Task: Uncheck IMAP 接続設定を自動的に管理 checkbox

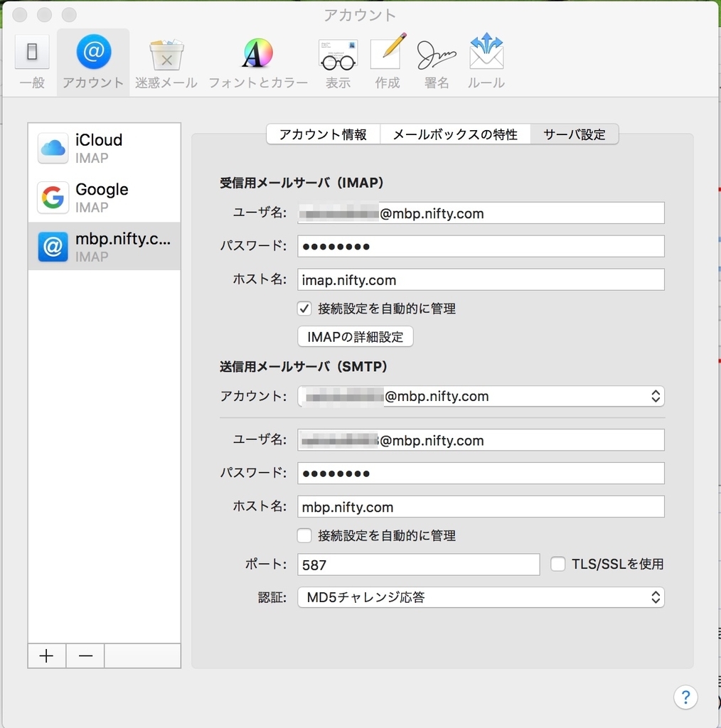Action: click(304, 309)
